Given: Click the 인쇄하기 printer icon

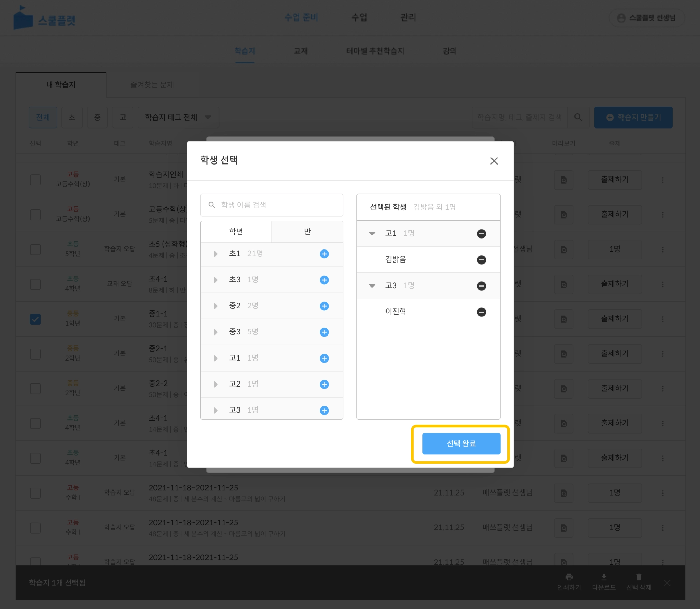Looking at the screenshot, I should [569, 577].
